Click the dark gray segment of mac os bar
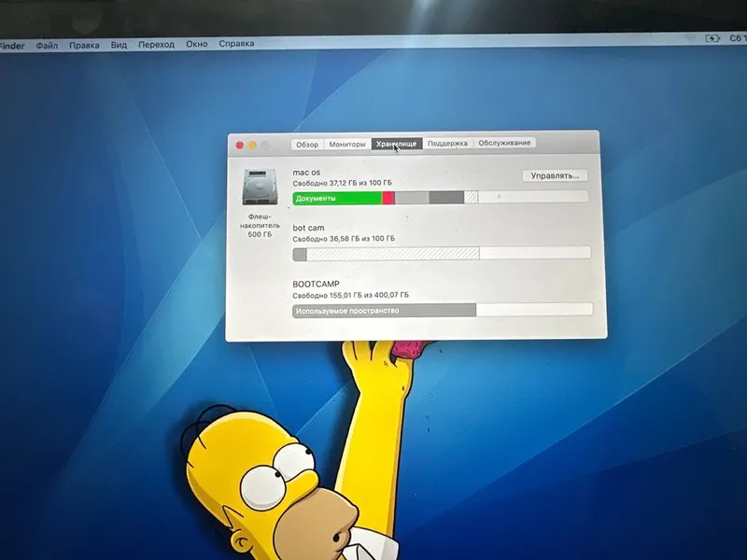 click(446, 197)
